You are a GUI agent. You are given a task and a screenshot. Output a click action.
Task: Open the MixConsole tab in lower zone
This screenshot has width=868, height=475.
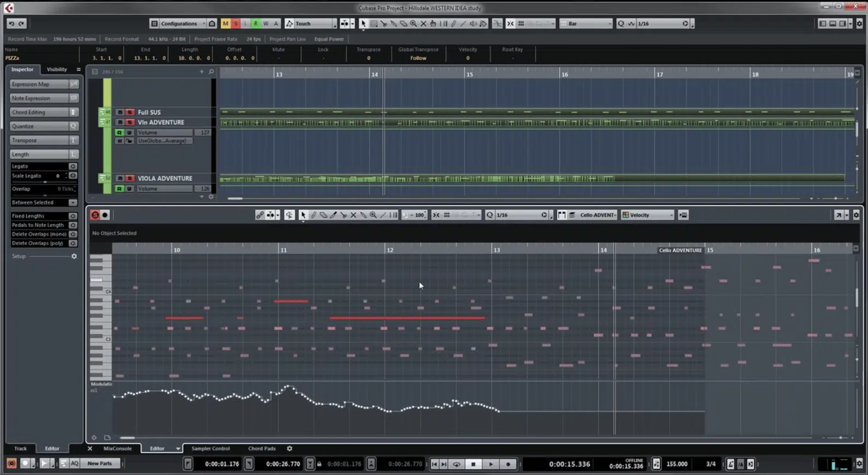click(x=117, y=449)
